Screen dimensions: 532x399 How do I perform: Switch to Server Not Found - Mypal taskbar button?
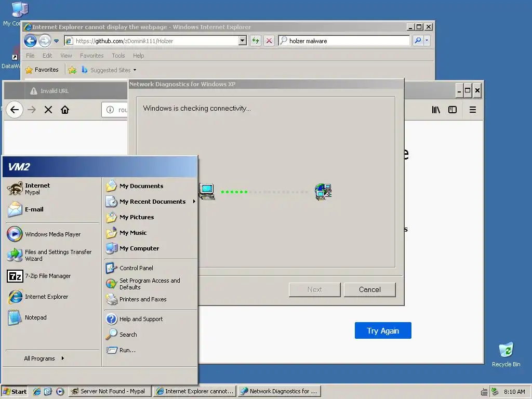coord(110,392)
